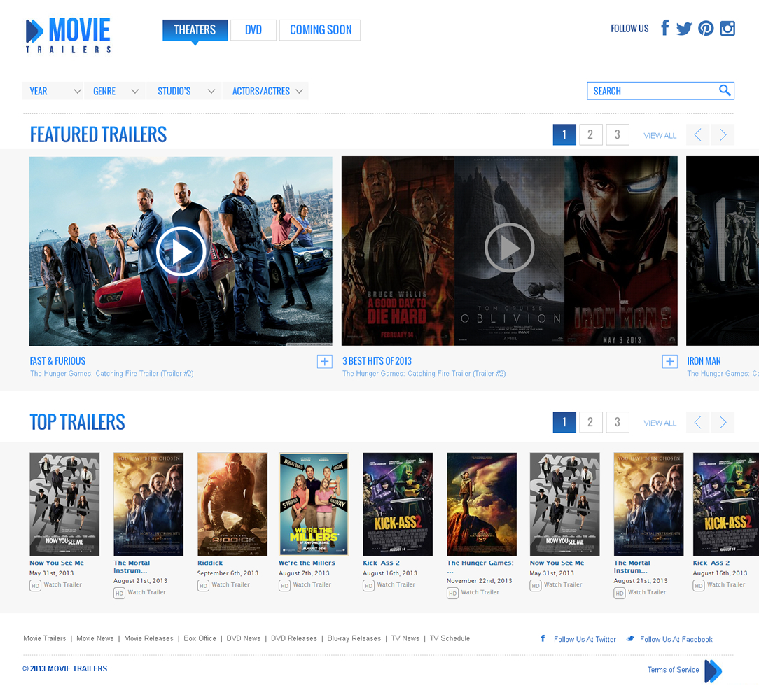Open the Instagram icon in header

727,29
